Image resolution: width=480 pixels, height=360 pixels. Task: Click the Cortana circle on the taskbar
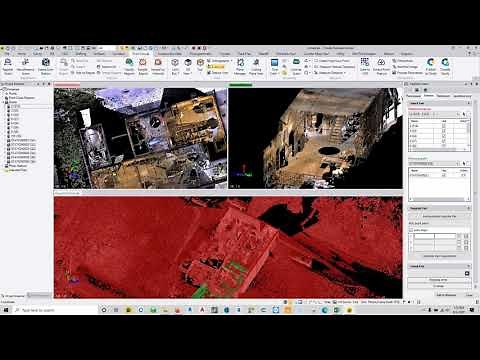pyautogui.click(x=104, y=310)
